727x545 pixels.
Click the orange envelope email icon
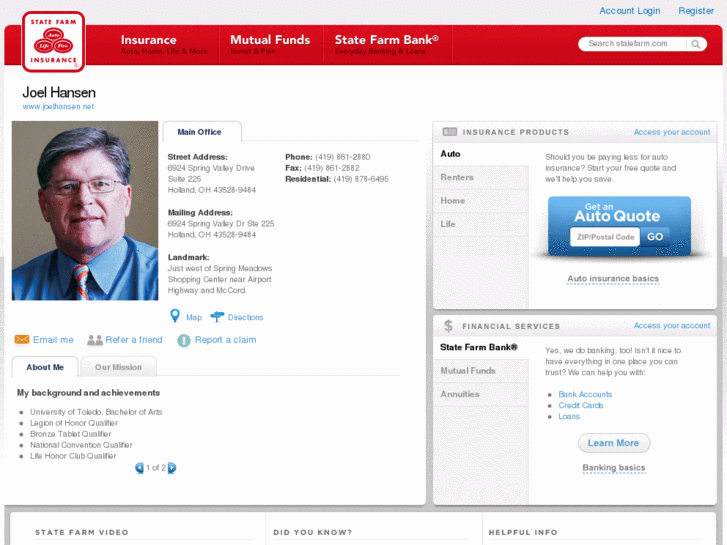[22, 340]
